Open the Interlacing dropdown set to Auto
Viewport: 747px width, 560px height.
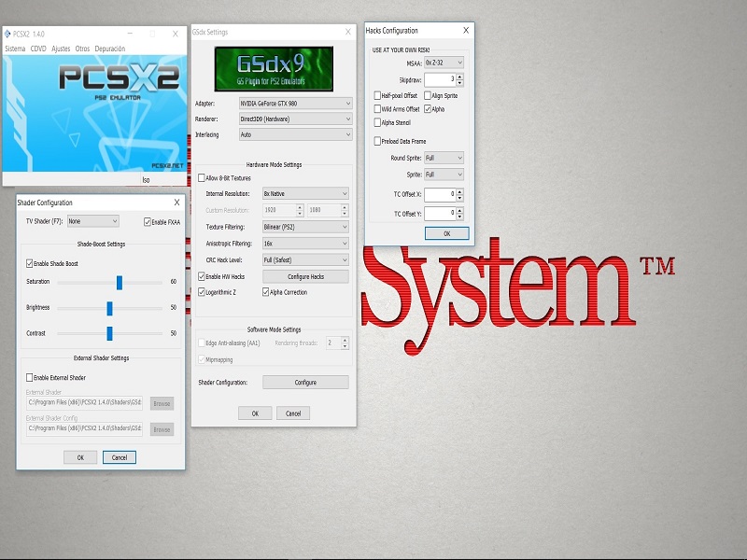pos(295,134)
